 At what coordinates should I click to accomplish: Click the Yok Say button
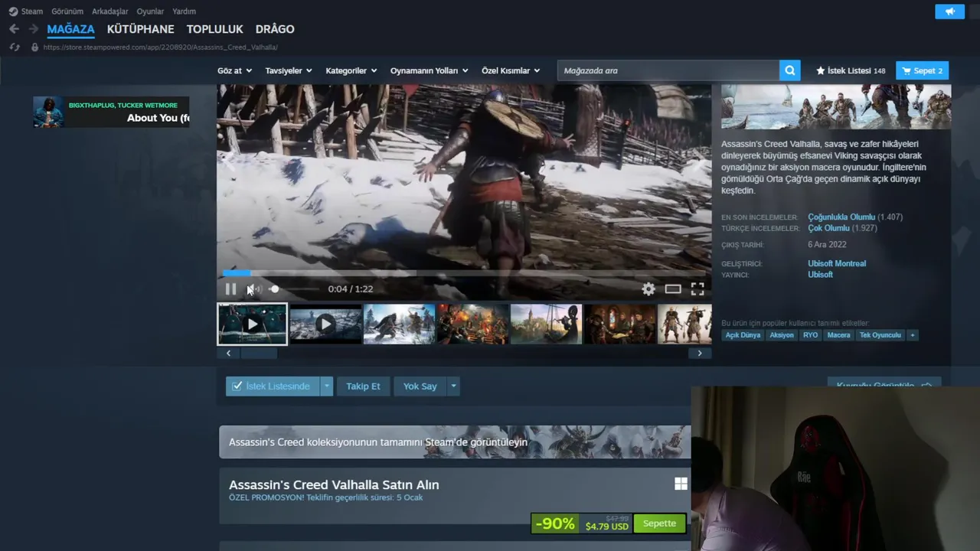coord(420,386)
